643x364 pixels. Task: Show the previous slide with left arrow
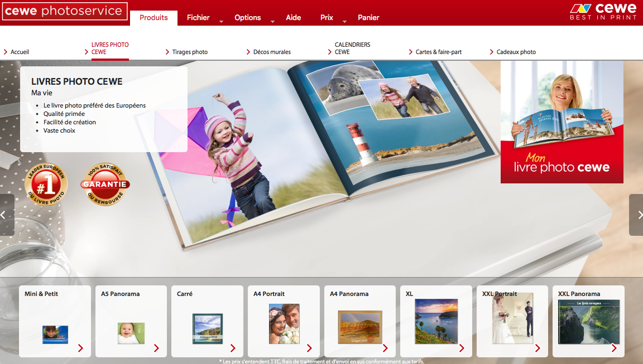click(6, 215)
